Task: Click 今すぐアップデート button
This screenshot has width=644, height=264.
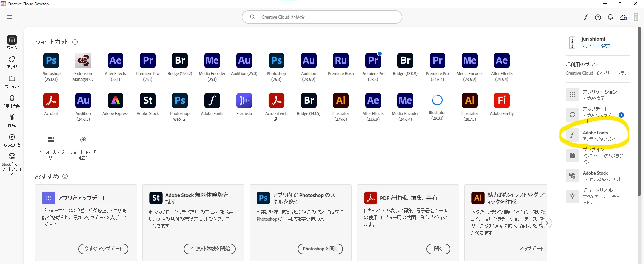Action: click(x=103, y=249)
